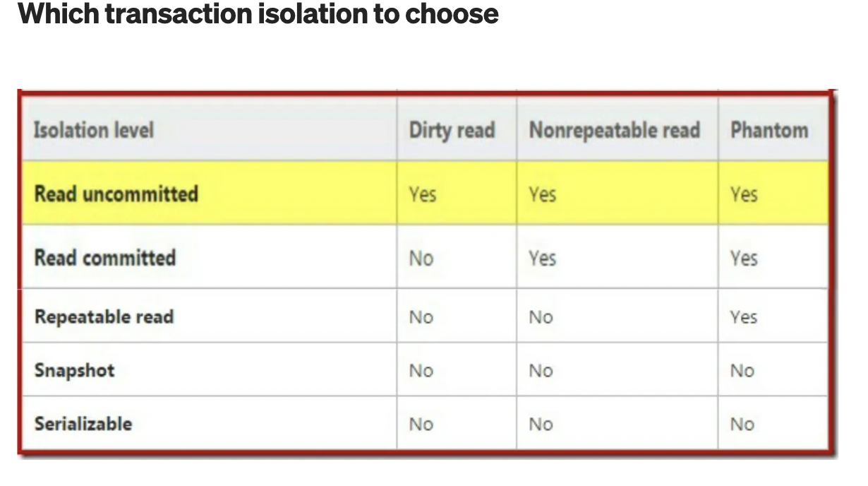Click Phantom "Yes" in Repeatable read row
868x486 pixels.
[743, 316]
